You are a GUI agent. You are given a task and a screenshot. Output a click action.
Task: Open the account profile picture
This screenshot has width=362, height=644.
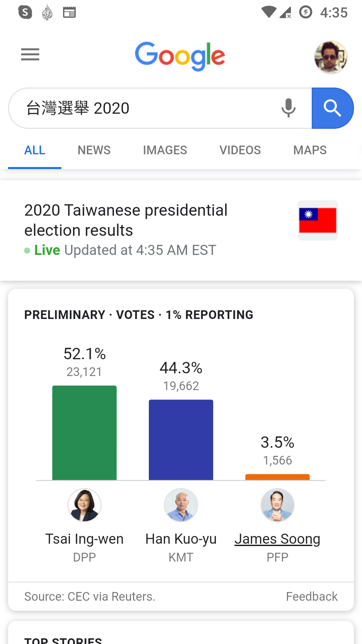pos(330,57)
